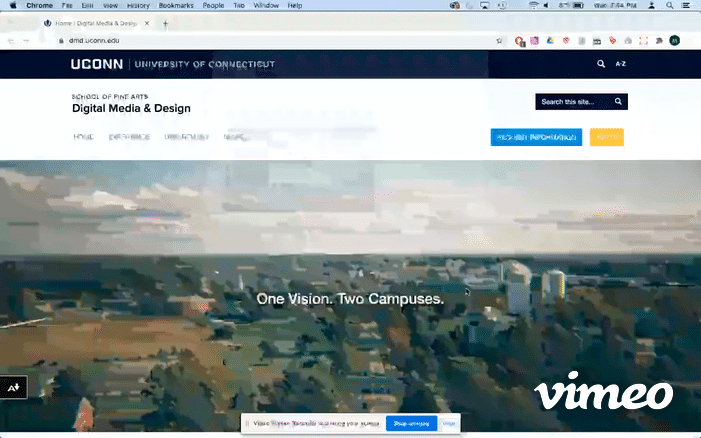Click the blue Request Information button
The image size is (701, 438).
point(536,137)
